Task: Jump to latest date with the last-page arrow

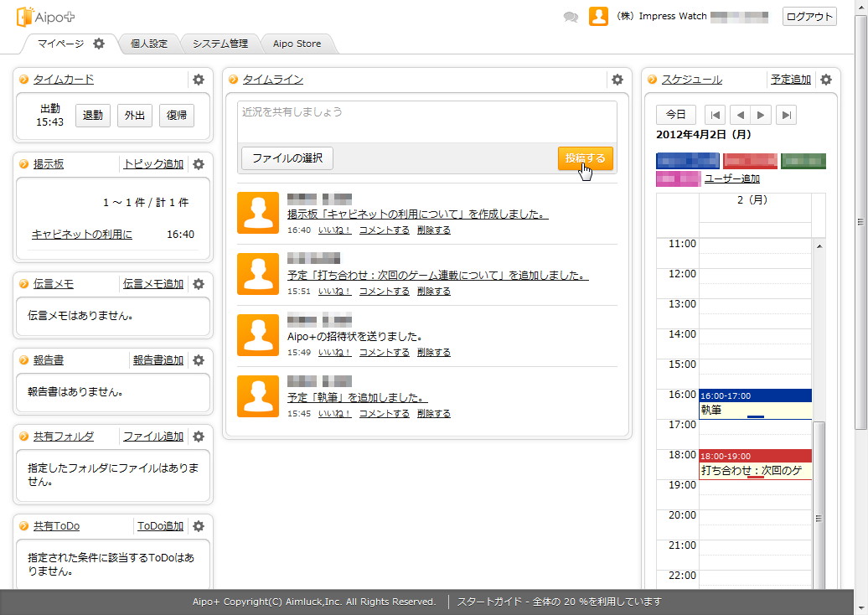Action: click(786, 114)
